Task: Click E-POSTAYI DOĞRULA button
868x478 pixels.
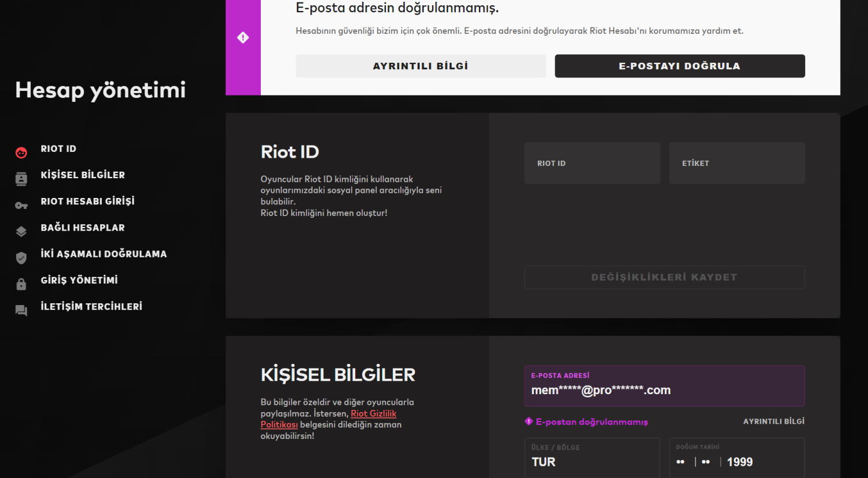Action: click(x=680, y=66)
